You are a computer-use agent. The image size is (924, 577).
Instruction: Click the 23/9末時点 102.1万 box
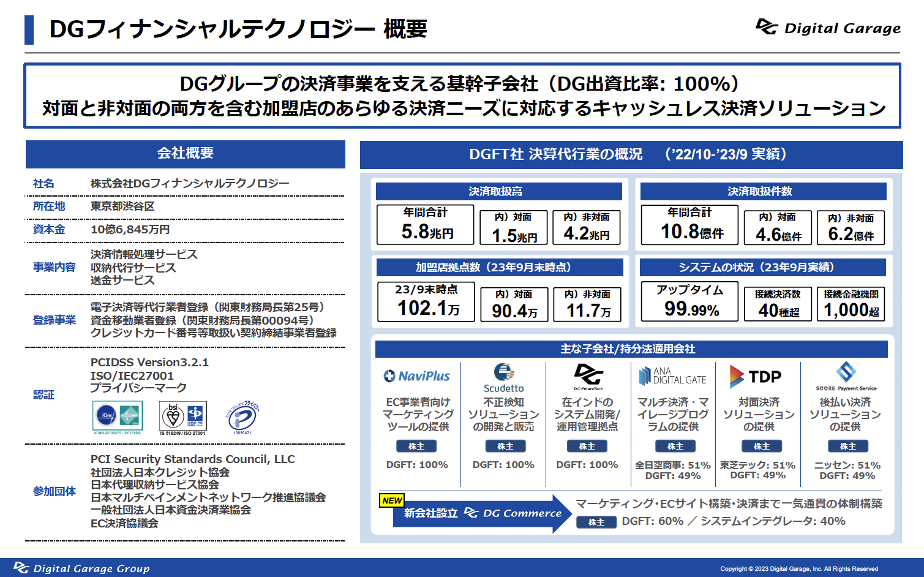426,301
